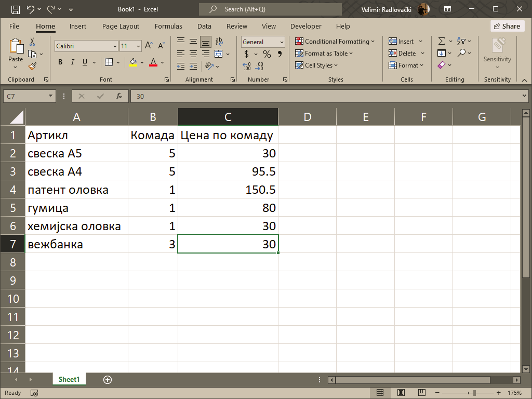Click the Share button
The width and height of the screenshot is (532, 399).
[507, 26]
